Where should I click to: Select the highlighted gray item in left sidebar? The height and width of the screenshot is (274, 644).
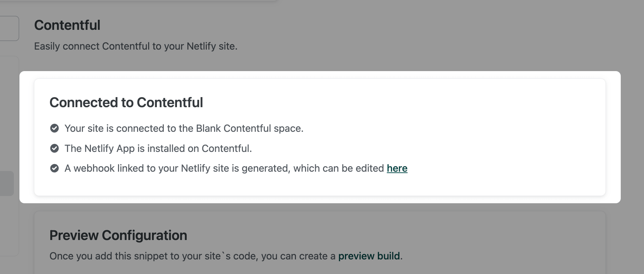click(x=7, y=183)
